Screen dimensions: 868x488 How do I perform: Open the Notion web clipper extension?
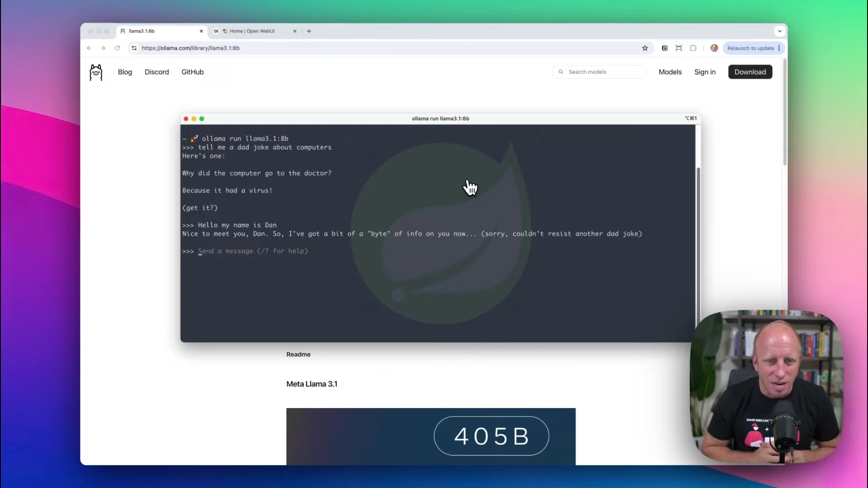[x=665, y=48]
